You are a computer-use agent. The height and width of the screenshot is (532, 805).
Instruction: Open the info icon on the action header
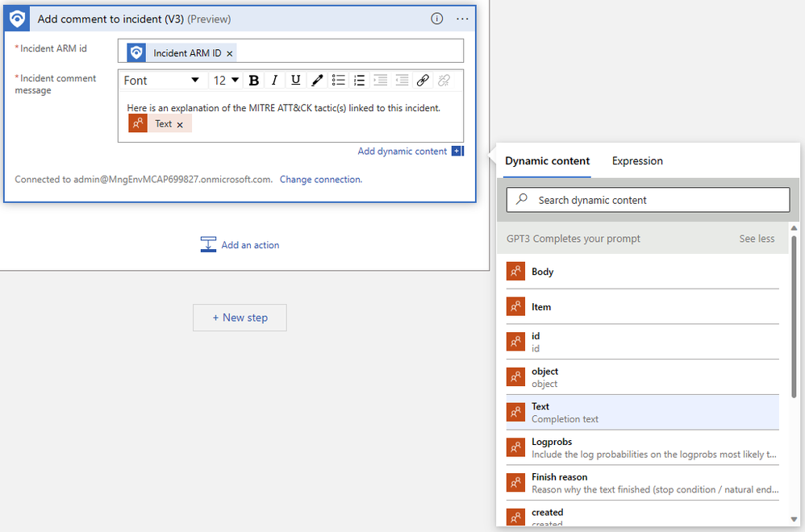[436, 19]
